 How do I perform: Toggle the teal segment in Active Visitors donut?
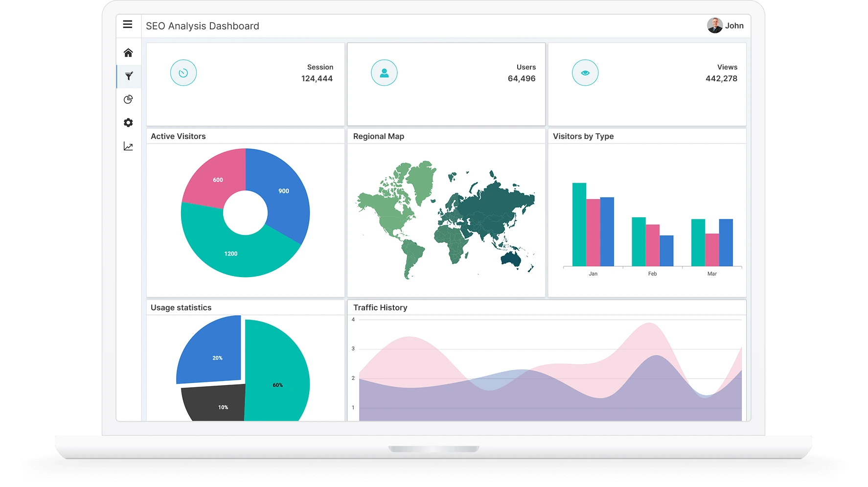(x=230, y=254)
